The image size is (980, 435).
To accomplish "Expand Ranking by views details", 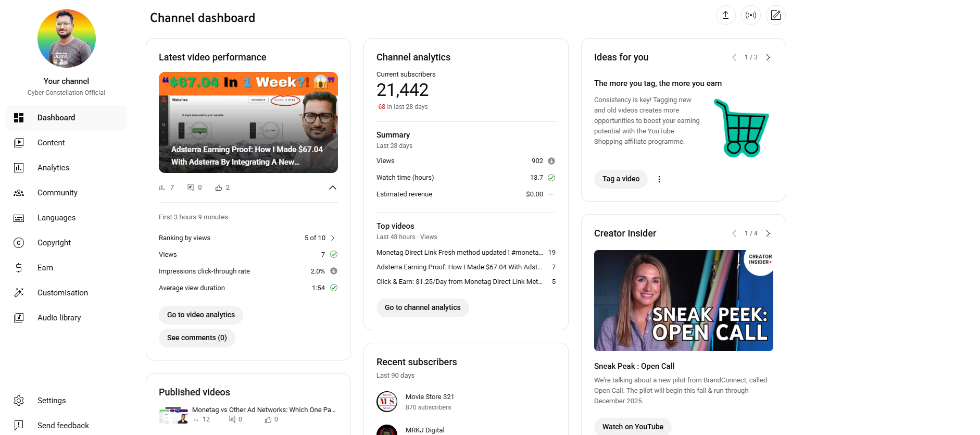I will (333, 238).
